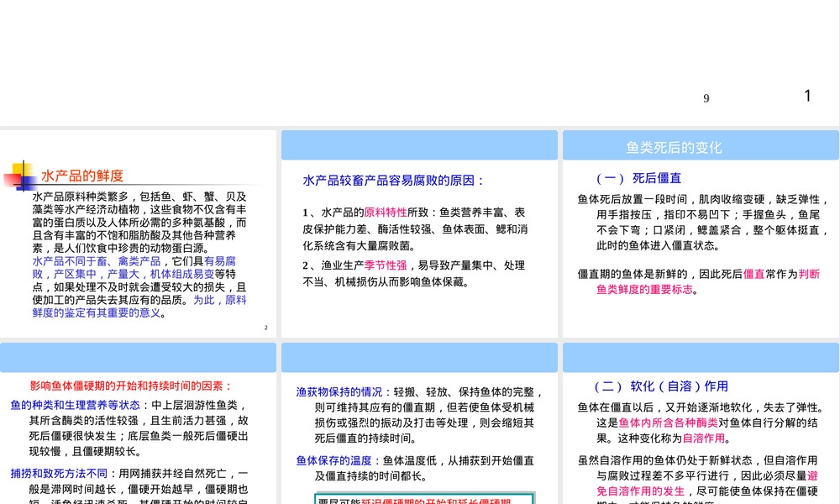This screenshot has width=840, height=504.
Task: Click slide number 2 on the first slide
Action: click(x=265, y=328)
